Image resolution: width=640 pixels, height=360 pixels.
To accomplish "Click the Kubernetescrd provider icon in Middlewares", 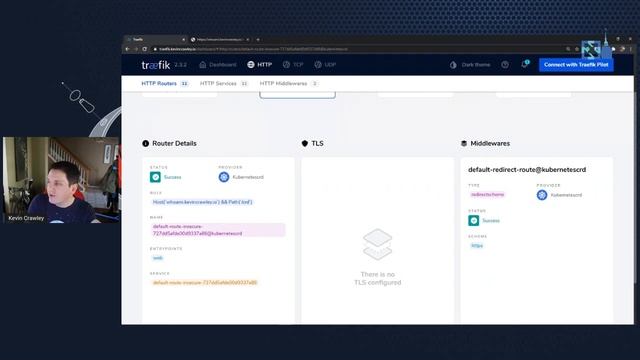I will (x=542, y=195).
